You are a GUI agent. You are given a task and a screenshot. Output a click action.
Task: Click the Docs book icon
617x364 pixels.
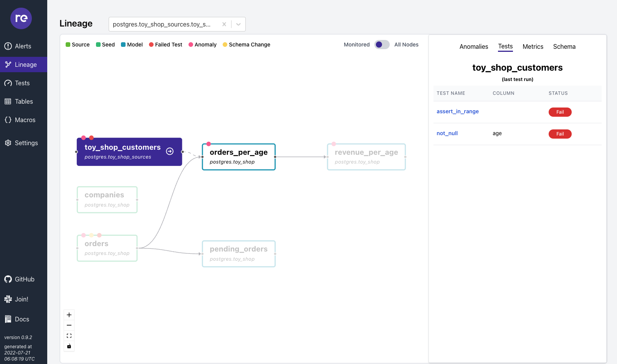[x=8, y=319]
